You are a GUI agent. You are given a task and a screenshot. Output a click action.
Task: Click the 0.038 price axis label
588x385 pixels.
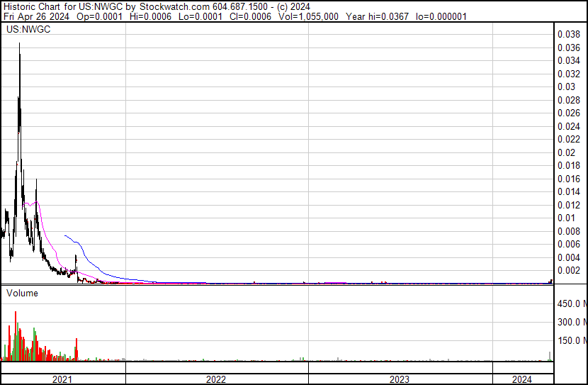(x=569, y=34)
